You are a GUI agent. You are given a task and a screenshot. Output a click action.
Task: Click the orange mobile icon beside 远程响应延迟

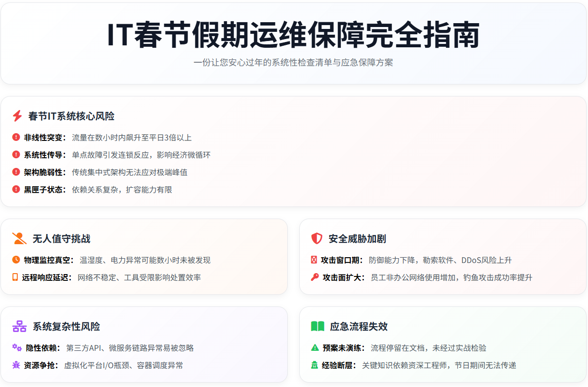point(15,277)
